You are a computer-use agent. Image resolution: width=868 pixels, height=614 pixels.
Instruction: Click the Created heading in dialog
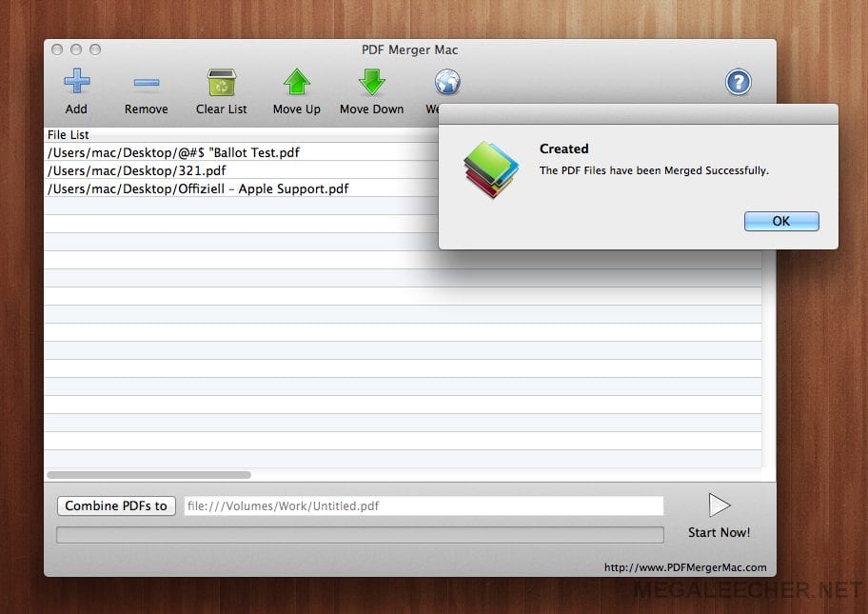[563, 149]
